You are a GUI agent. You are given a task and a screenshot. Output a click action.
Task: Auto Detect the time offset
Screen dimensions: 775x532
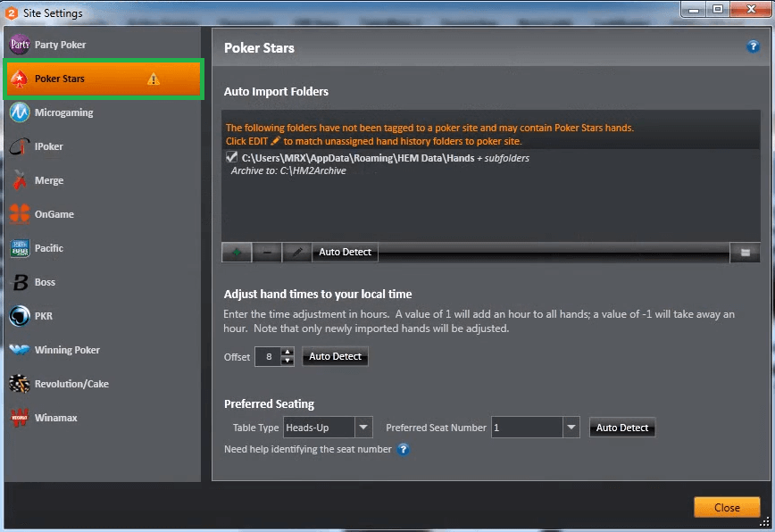coord(335,357)
